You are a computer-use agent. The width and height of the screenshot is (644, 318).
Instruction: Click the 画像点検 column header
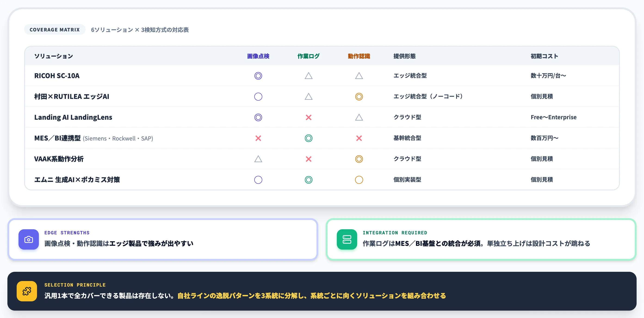pos(258,56)
